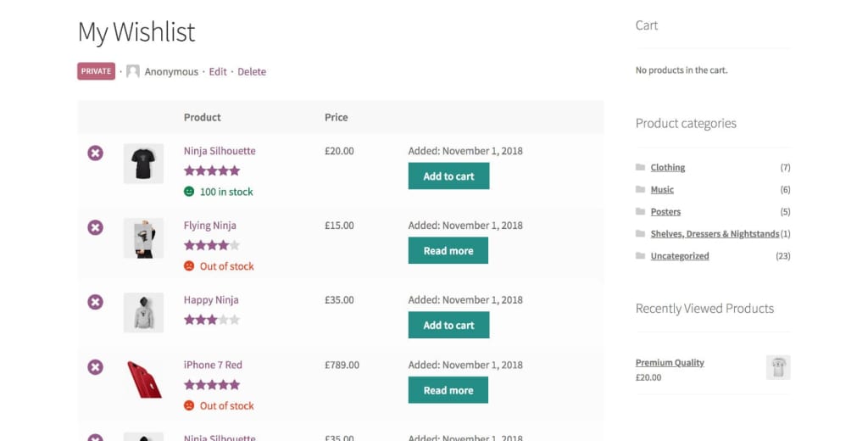Click Read more for iPhone 7 Red
Screen dimensions: 868x441
(448, 390)
